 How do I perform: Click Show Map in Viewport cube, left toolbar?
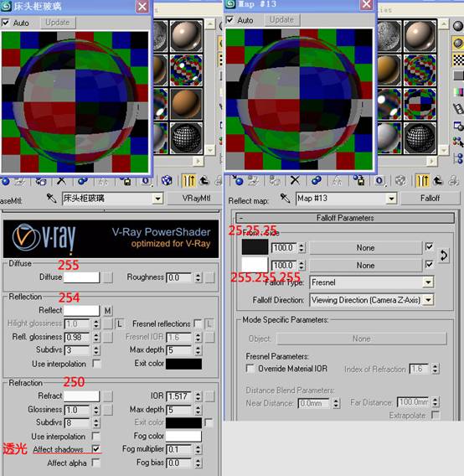(x=167, y=181)
